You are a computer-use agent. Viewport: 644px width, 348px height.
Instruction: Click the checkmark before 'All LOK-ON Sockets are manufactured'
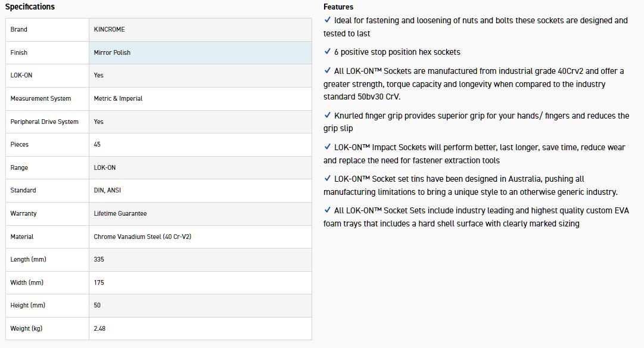tap(327, 71)
